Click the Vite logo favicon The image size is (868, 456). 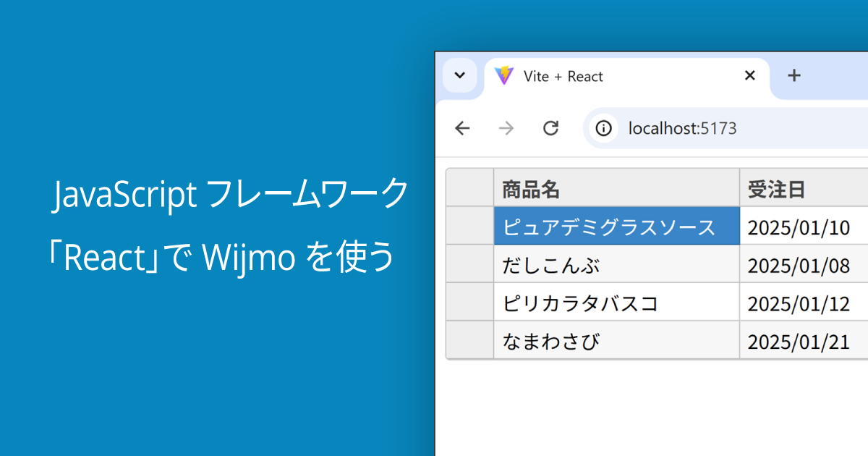click(x=503, y=76)
